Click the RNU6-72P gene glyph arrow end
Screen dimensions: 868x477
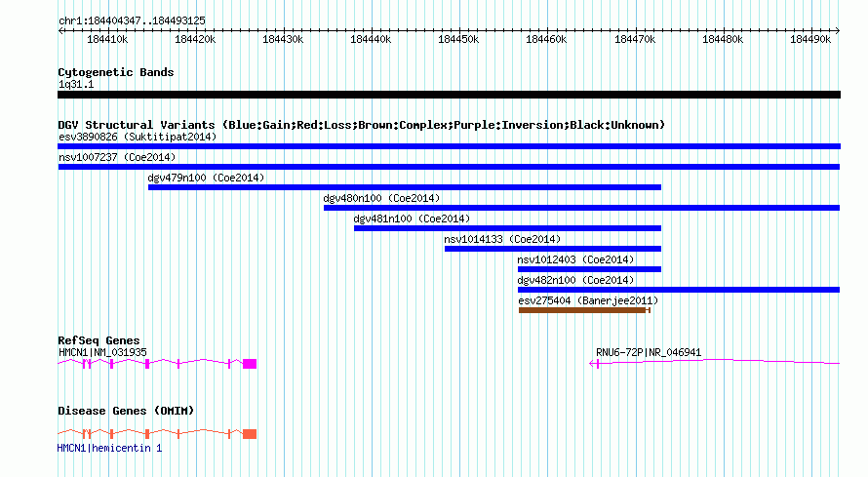[593, 364]
